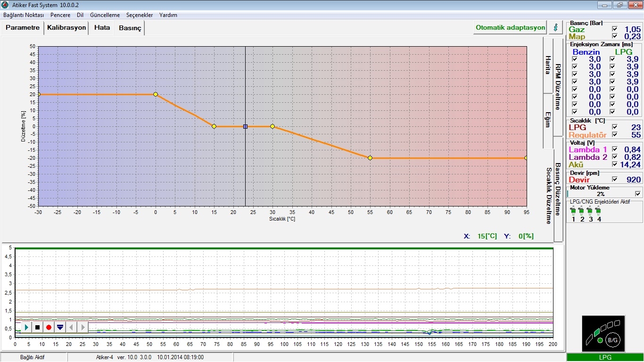Screen dimensions: 644x362
Task: Open the Güncelleme menu
Action: coord(105,15)
